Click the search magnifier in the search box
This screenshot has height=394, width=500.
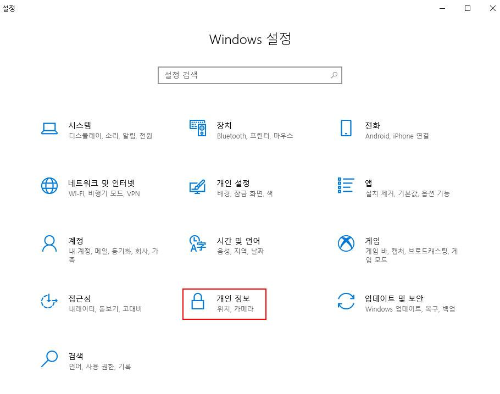(x=334, y=75)
